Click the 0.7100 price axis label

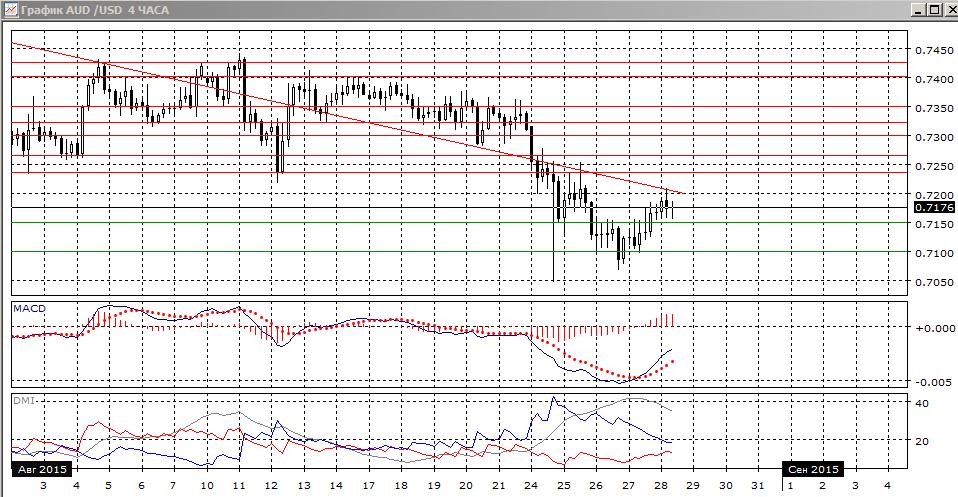pyautogui.click(x=934, y=253)
